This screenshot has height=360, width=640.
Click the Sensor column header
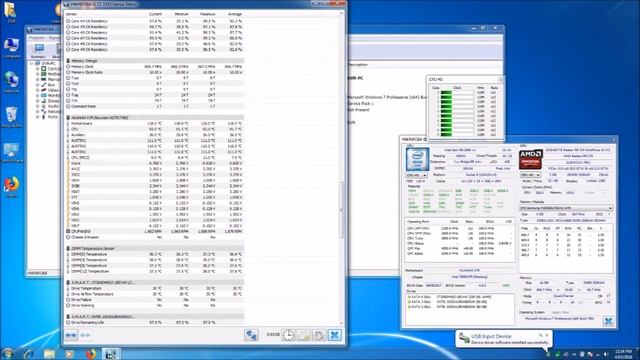(71, 14)
